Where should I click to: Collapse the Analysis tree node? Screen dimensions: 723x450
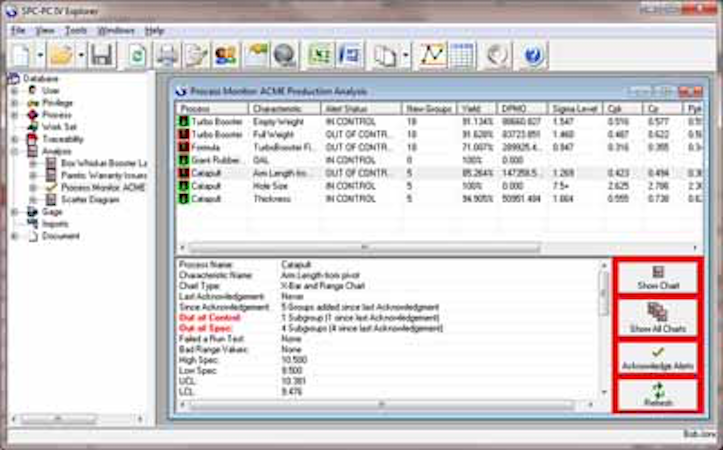click(14, 151)
